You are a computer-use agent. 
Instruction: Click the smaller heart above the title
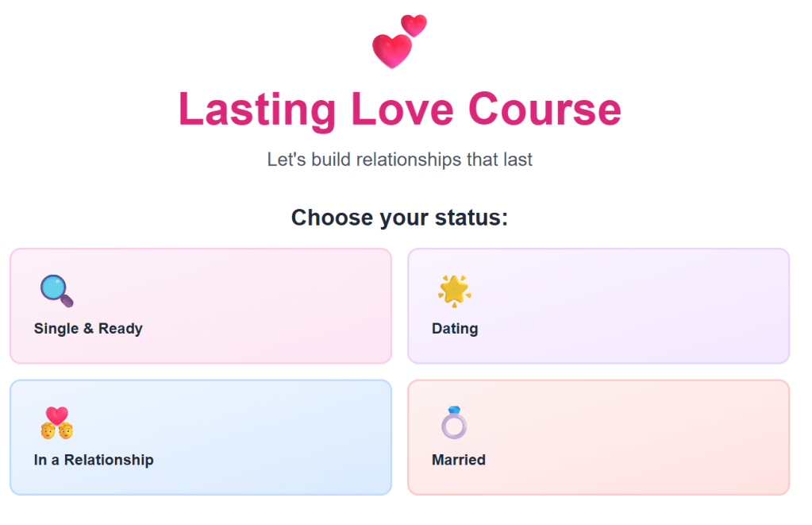pos(414,25)
